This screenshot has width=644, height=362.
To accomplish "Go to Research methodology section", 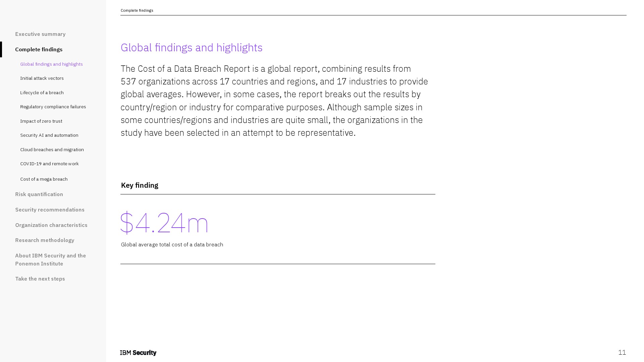I will 45,240.
